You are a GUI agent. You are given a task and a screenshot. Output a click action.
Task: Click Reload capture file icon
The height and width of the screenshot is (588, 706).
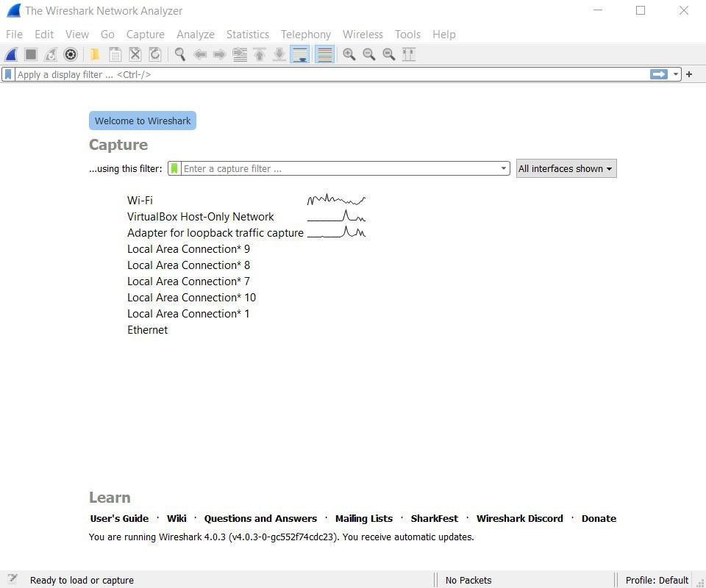(x=155, y=54)
